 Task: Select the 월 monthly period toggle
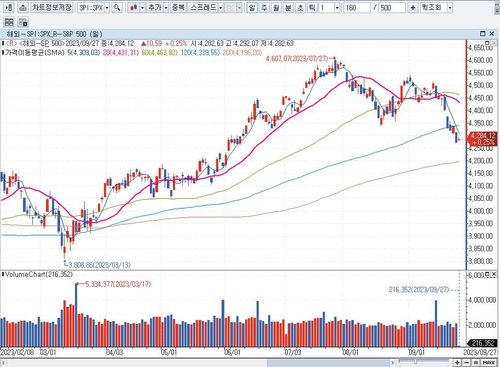pyautogui.click(x=276, y=7)
